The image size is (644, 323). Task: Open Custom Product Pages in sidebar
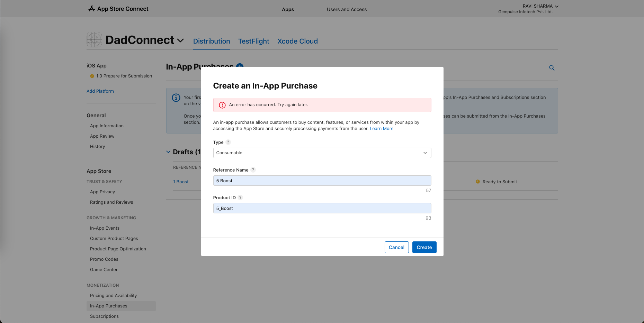114,239
